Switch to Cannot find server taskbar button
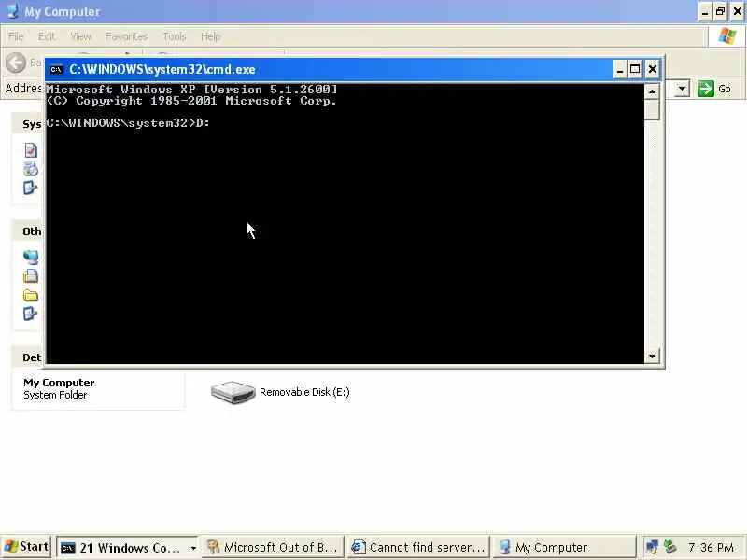 tap(418, 548)
